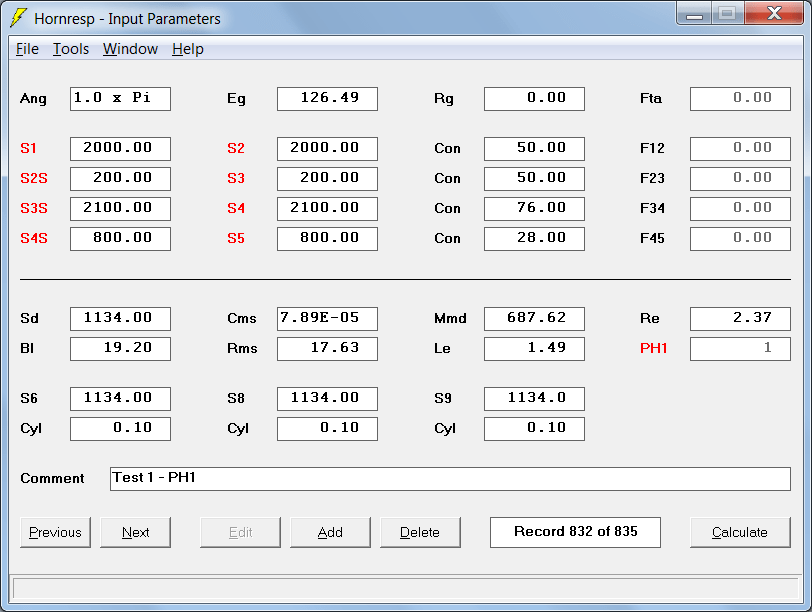Open the File menu

(x=27, y=49)
